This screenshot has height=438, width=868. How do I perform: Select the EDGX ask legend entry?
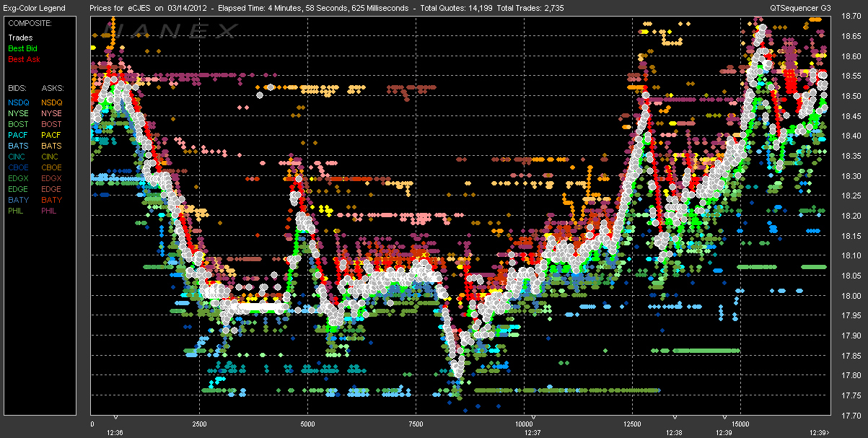click(52, 178)
